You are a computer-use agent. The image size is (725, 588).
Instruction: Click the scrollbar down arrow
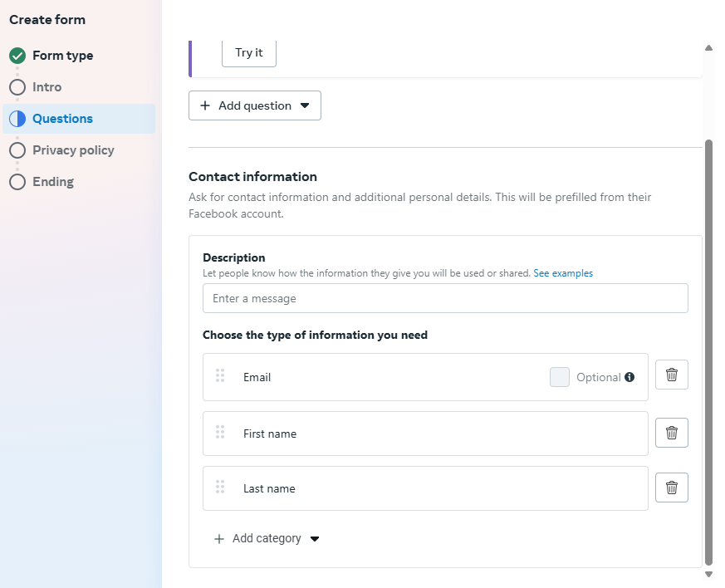click(708, 574)
